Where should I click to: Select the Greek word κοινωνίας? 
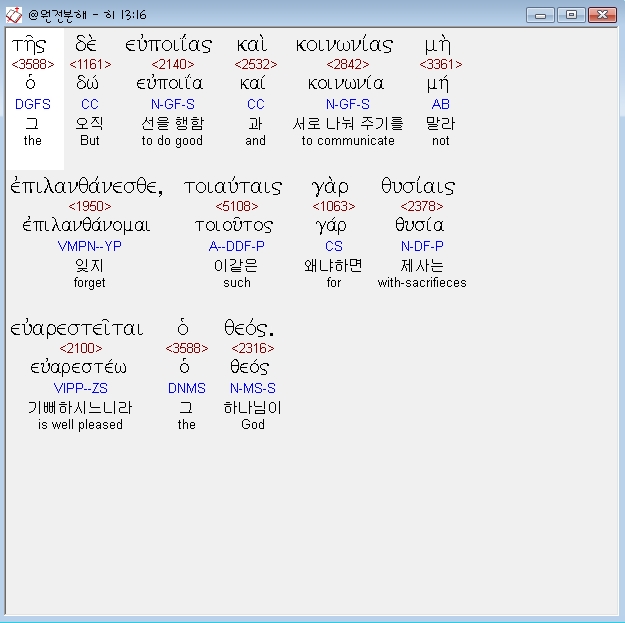pyautogui.click(x=344, y=45)
